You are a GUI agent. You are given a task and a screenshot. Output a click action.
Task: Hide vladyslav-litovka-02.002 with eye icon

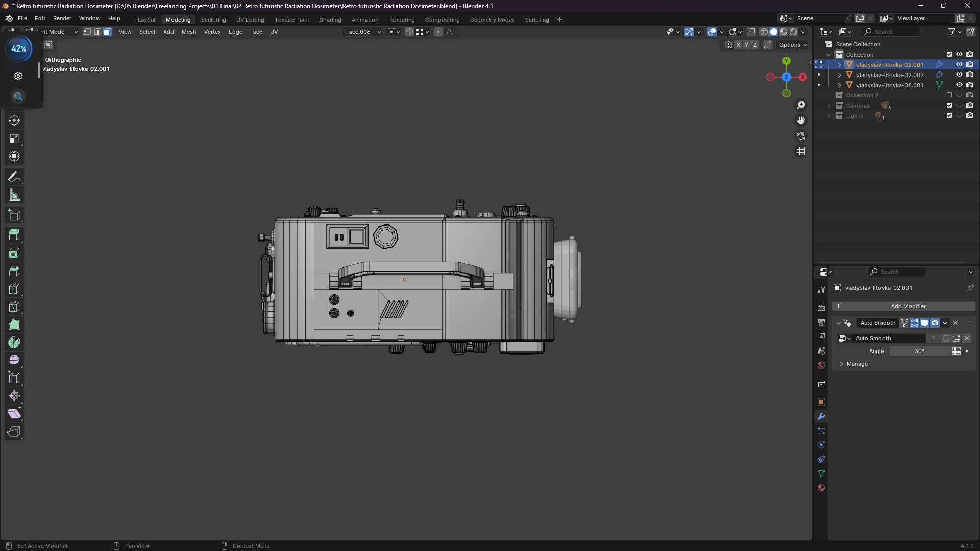click(959, 75)
